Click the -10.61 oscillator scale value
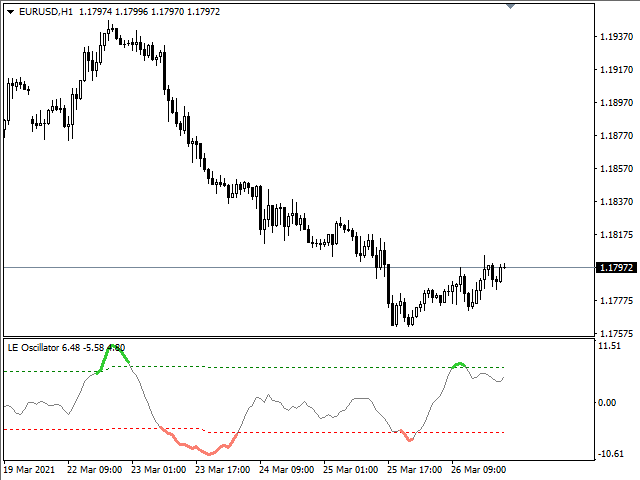The image size is (640, 480). 611,454
